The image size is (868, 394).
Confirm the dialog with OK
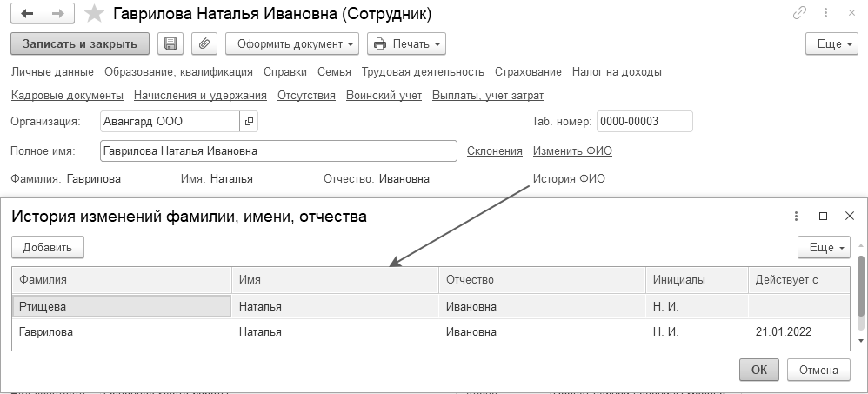[758, 370]
